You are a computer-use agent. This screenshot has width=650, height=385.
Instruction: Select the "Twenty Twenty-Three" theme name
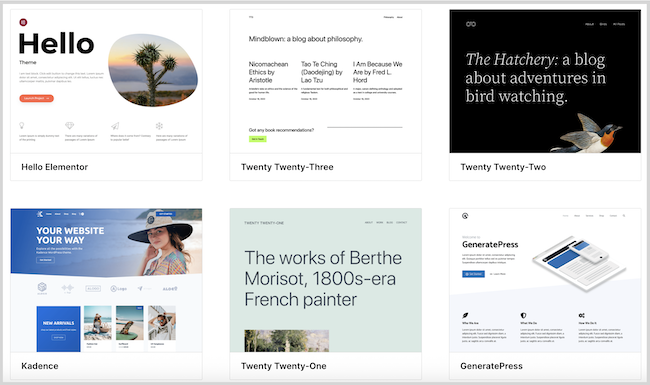click(x=287, y=167)
